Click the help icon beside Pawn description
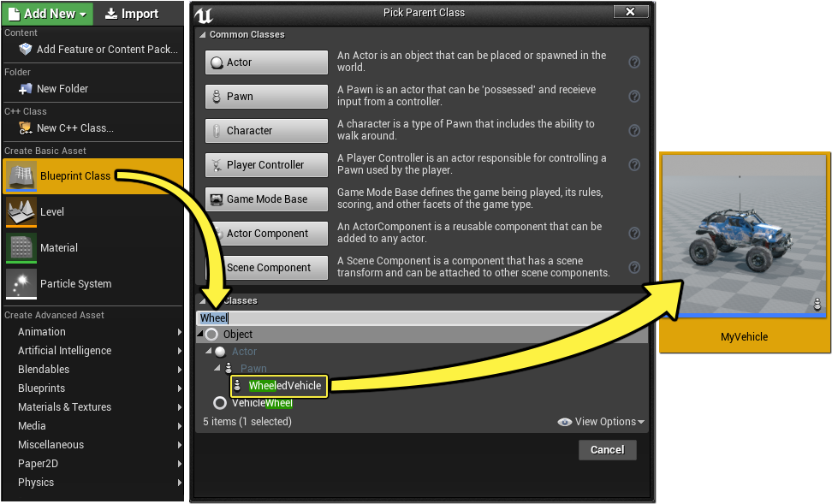832x504 pixels. point(634,97)
